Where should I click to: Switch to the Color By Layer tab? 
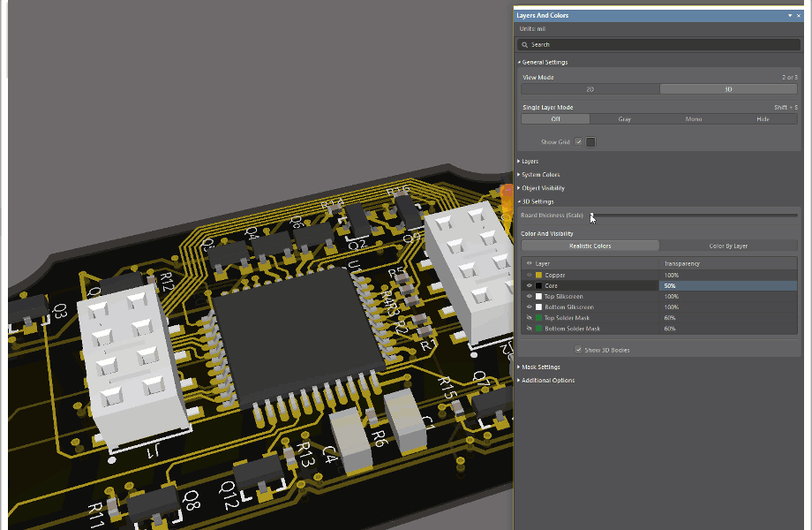pyautogui.click(x=728, y=246)
